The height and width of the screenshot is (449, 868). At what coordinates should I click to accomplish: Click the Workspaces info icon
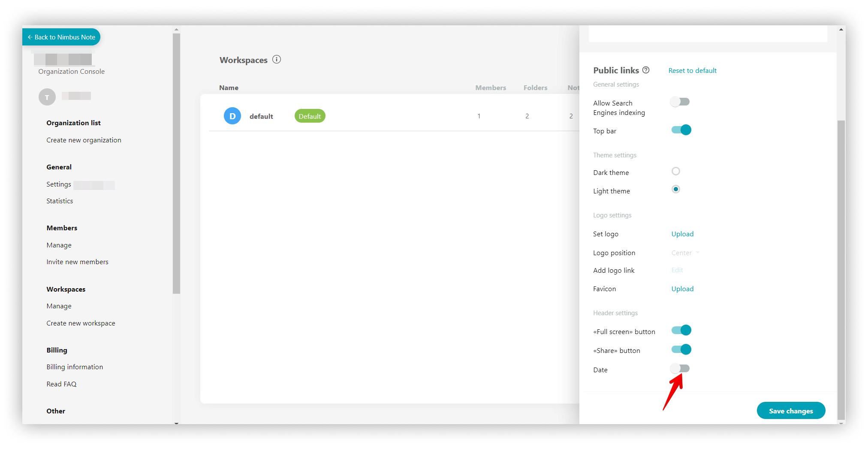277,60
